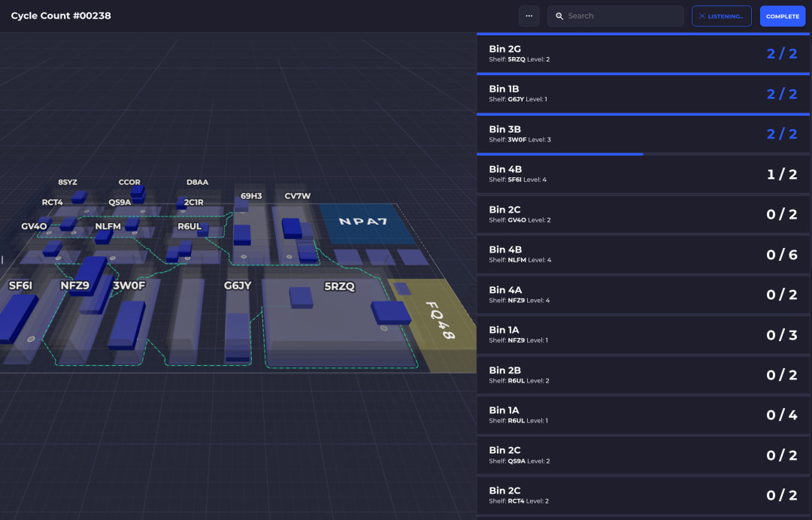The height and width of the screenshot is (520, 812).
Task: Click the G6JY shelf label on map
Action: [x=238, y=285]
